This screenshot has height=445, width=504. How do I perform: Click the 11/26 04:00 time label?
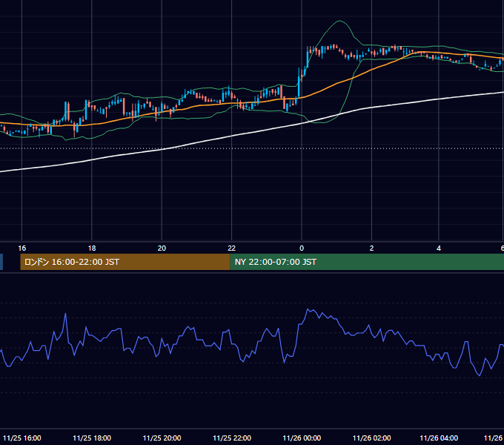pyautogui.click(x=439, y=438)
